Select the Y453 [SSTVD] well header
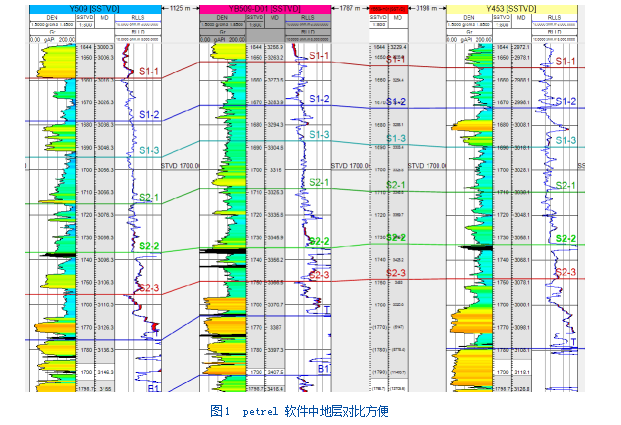 pos(512,7)
